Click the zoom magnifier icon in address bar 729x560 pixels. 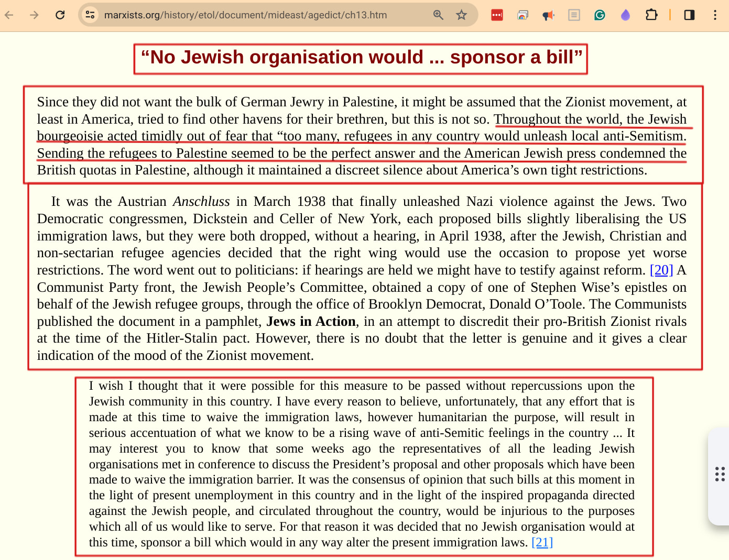438,15
